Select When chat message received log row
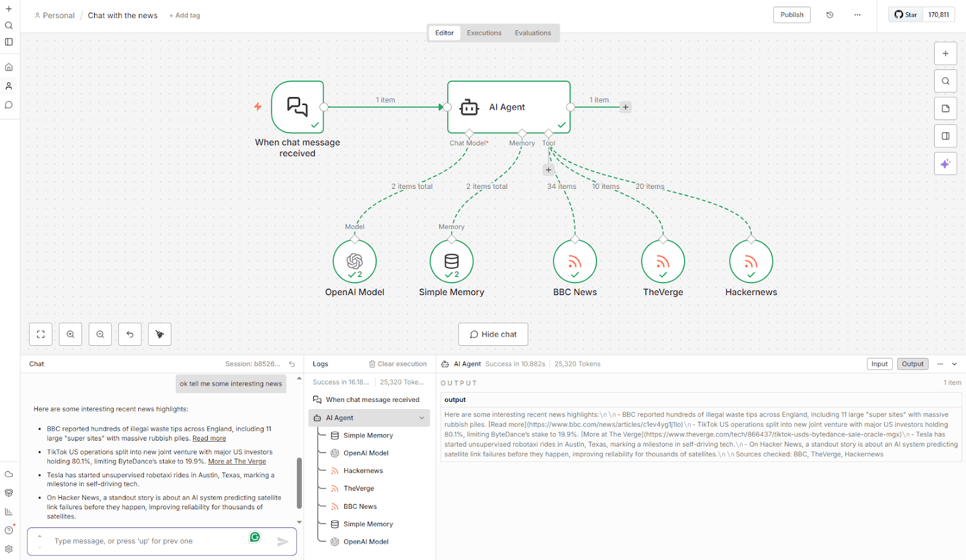 tap(369, 399)
